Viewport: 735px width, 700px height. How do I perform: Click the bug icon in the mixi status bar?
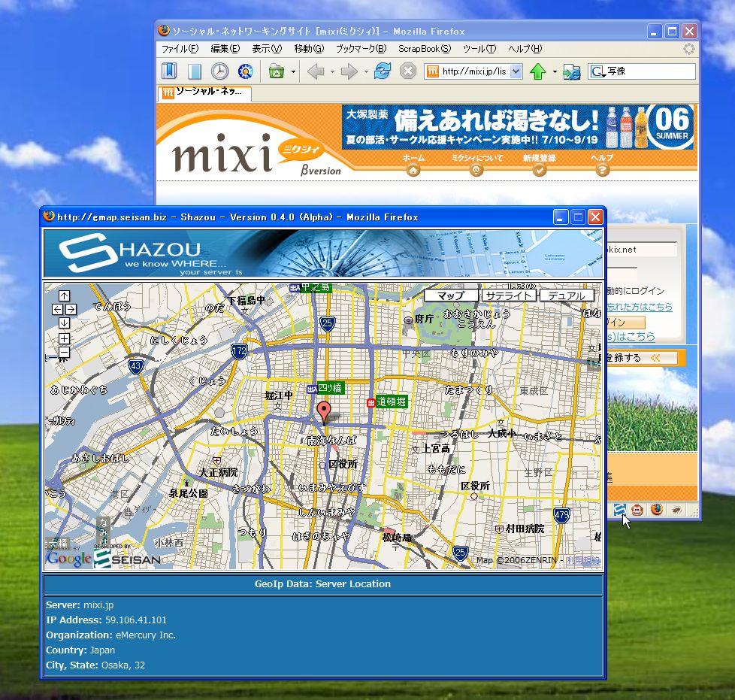point(676,510)
